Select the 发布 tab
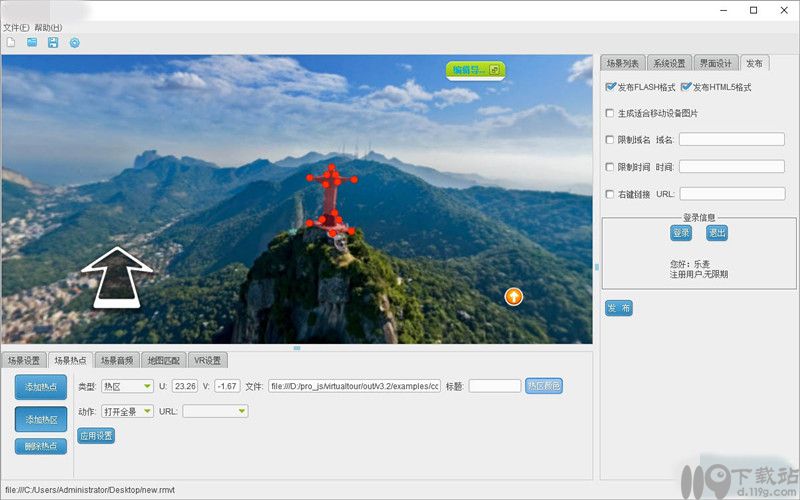Screen dimensions: 800x500 (755, 63)
